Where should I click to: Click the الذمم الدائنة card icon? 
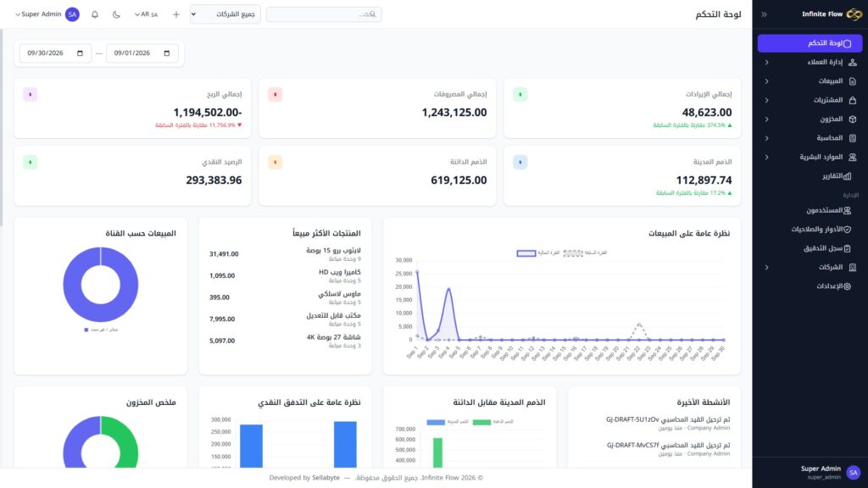click(x=275, y=162)
